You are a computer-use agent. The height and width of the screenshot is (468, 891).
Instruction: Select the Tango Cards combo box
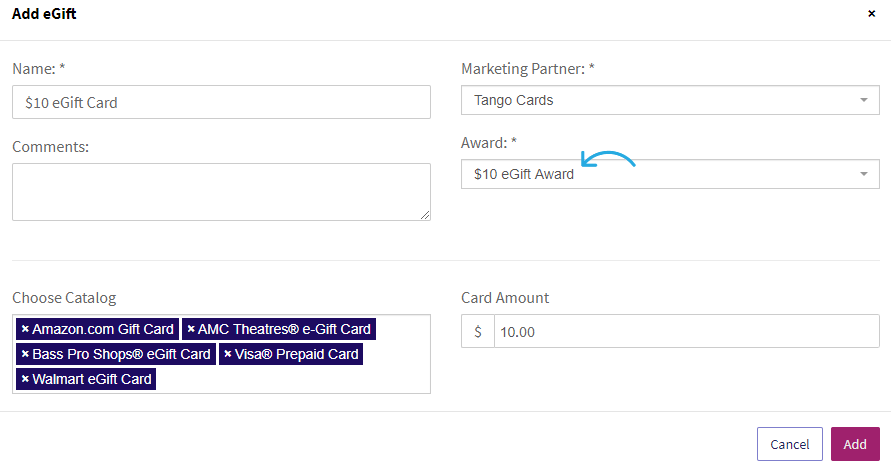(x=670, y=100)
